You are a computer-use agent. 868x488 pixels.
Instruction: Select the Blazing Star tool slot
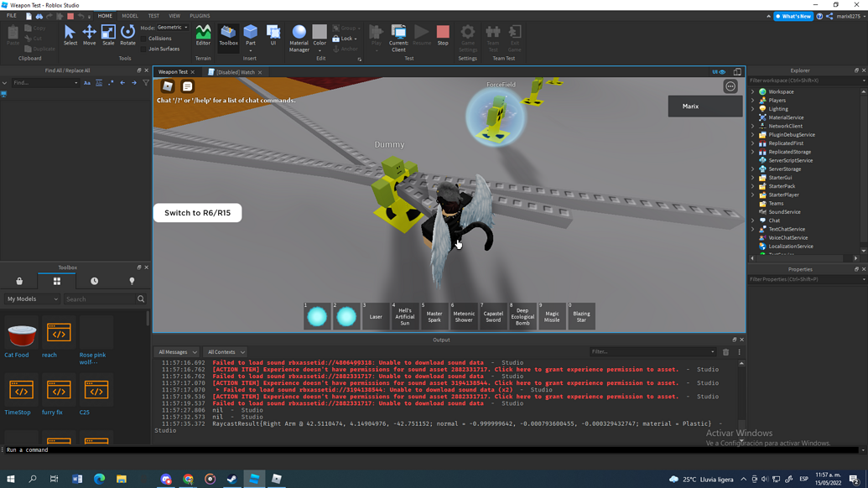click(581, 316)
